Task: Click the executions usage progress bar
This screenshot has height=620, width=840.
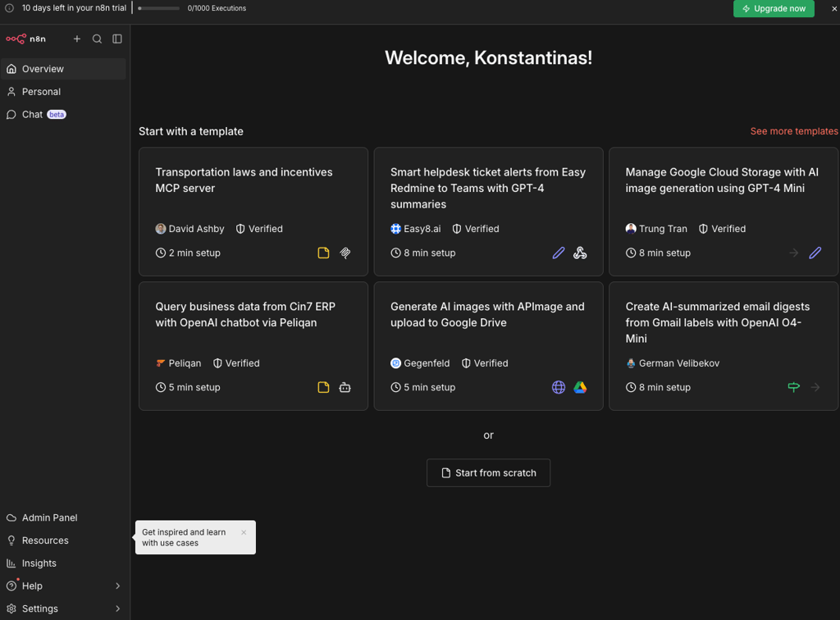Action: (158, 8)
